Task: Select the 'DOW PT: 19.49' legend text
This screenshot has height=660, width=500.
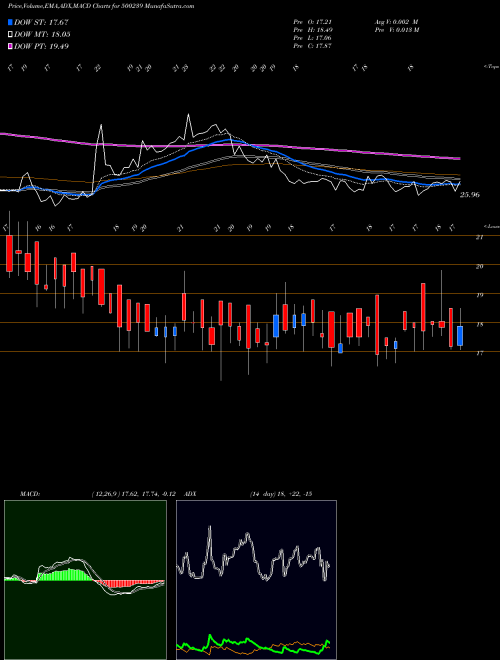Action: tap(41, 46)
